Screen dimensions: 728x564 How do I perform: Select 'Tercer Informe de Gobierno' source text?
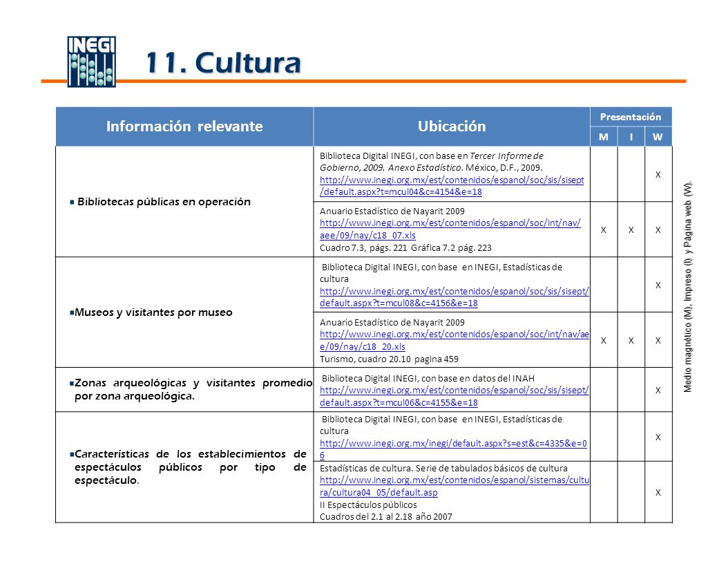click(x=431, y=162)
